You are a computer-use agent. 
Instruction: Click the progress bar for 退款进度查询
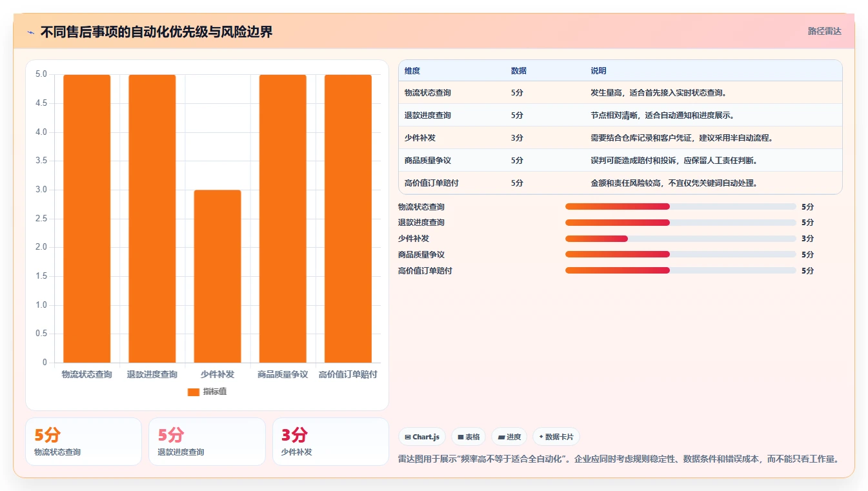[x=681, y=223]
